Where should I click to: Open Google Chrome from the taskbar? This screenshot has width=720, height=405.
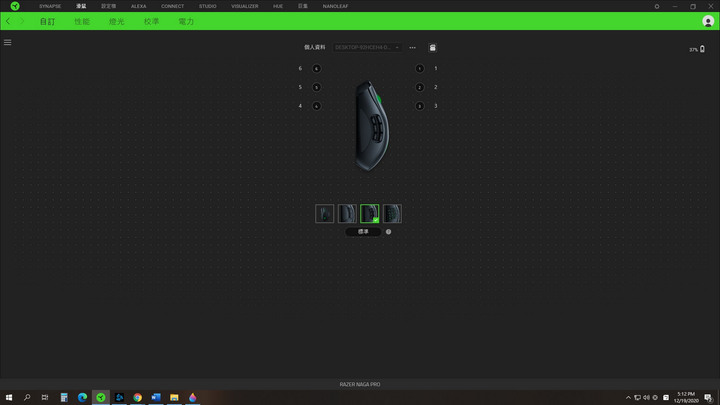point(137,397)
